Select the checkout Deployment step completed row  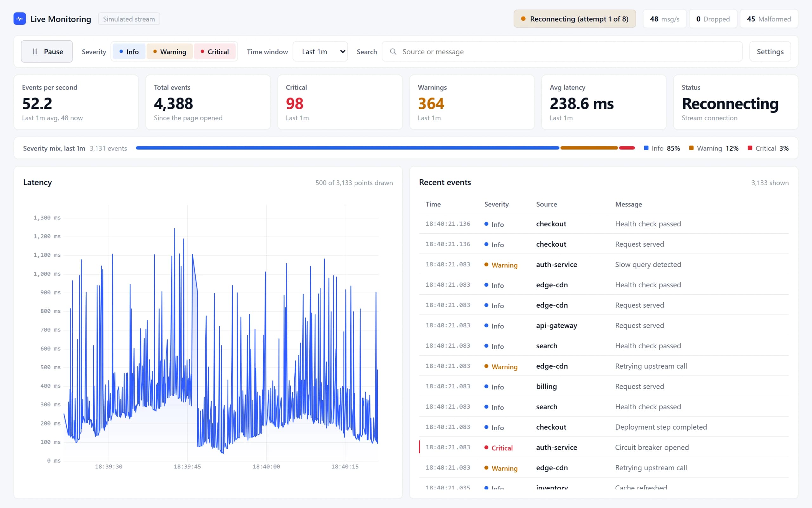pyautogui.click(x=604, y=427)
